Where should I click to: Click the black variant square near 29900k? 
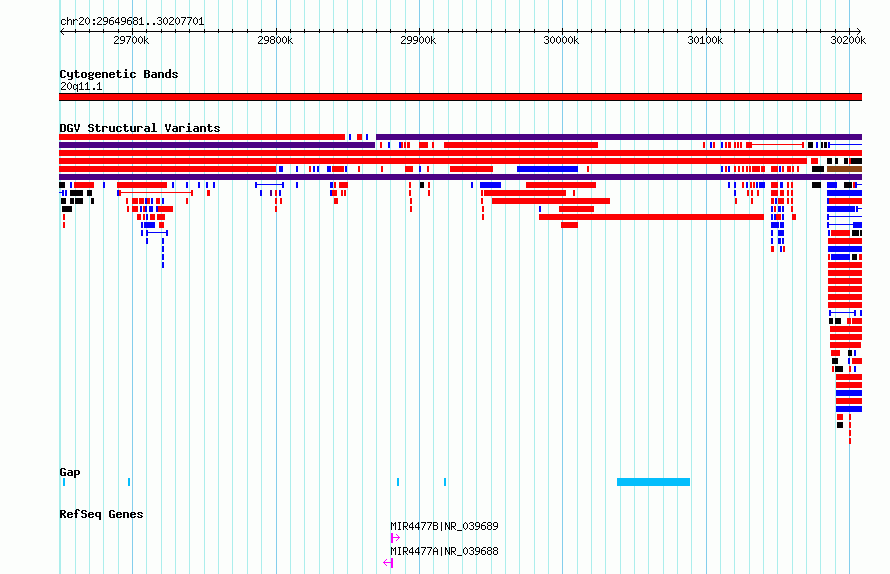tap(422, 185)
